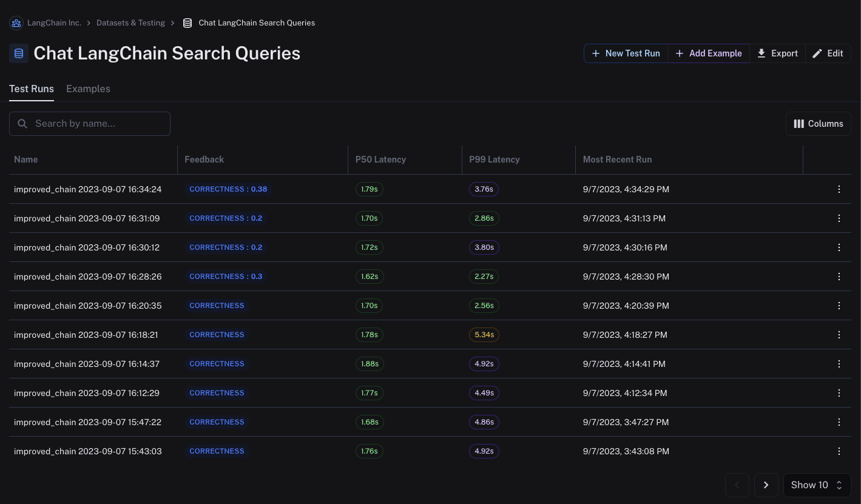Image resolution: width=861 pixels, height=504 pixels.
Task: Open kebab menu for run 15:47:22
Action: point(839,422)
